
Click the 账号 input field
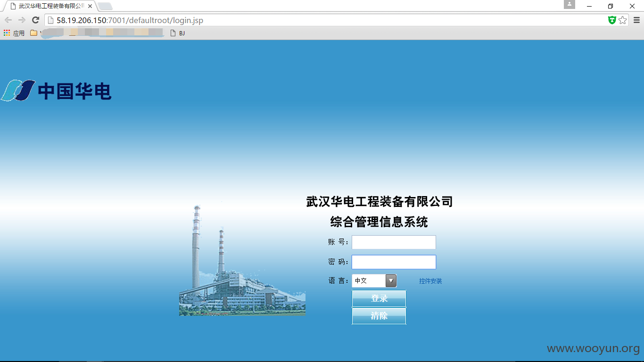tap(394, 242)
